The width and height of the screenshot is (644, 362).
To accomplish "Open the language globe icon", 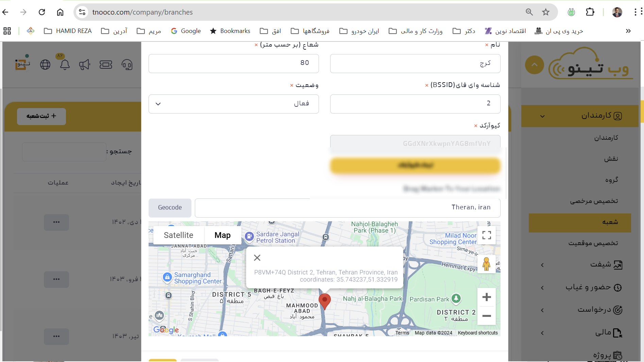I will point(45,65).
